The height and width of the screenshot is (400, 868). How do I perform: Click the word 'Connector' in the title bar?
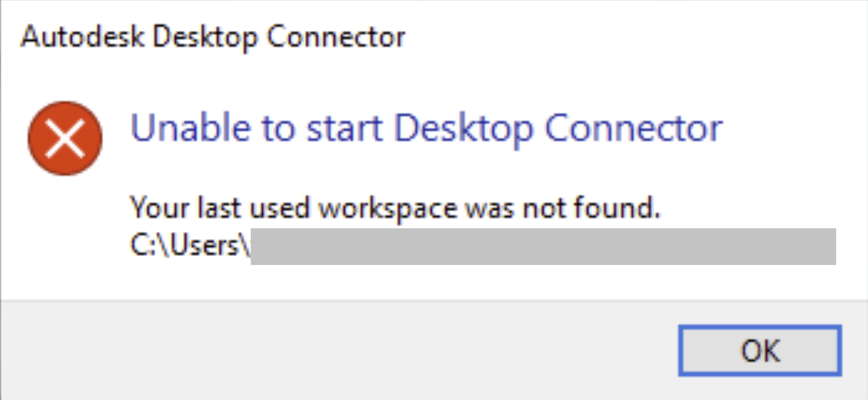pos(336,37)
